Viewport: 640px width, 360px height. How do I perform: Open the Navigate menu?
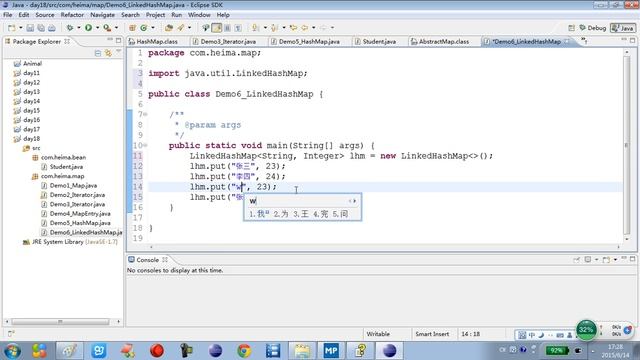102,15
